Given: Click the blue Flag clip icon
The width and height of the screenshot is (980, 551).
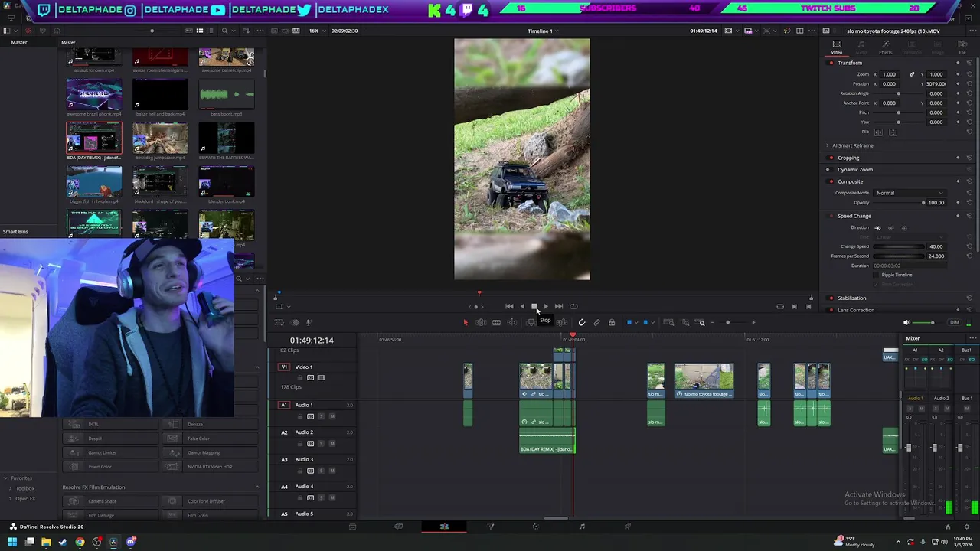Looking at the screenshot, I should pos(629,322).
